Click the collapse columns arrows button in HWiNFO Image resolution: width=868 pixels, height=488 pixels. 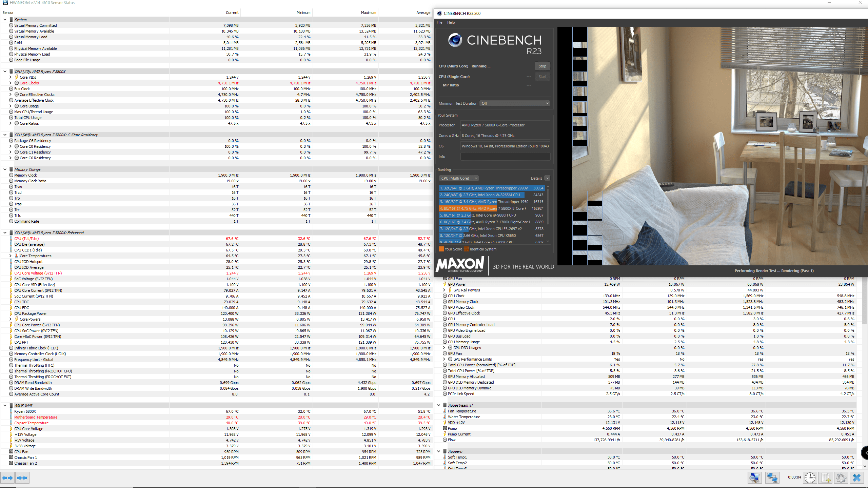[22, 478]
